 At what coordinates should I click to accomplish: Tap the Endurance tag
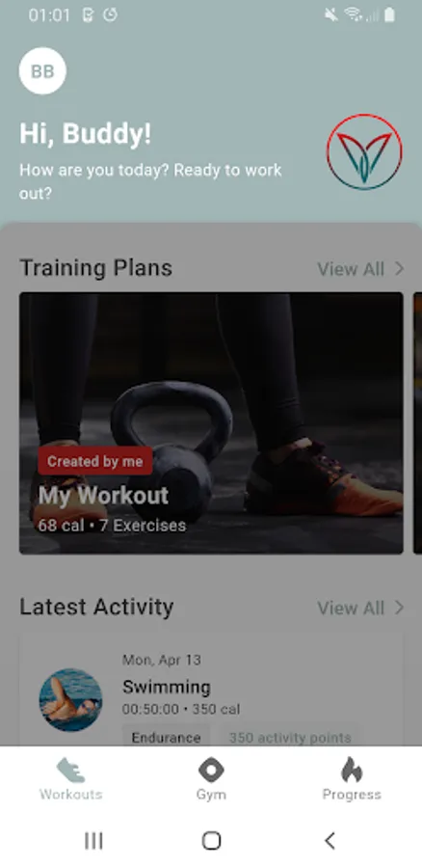point(166,738)
